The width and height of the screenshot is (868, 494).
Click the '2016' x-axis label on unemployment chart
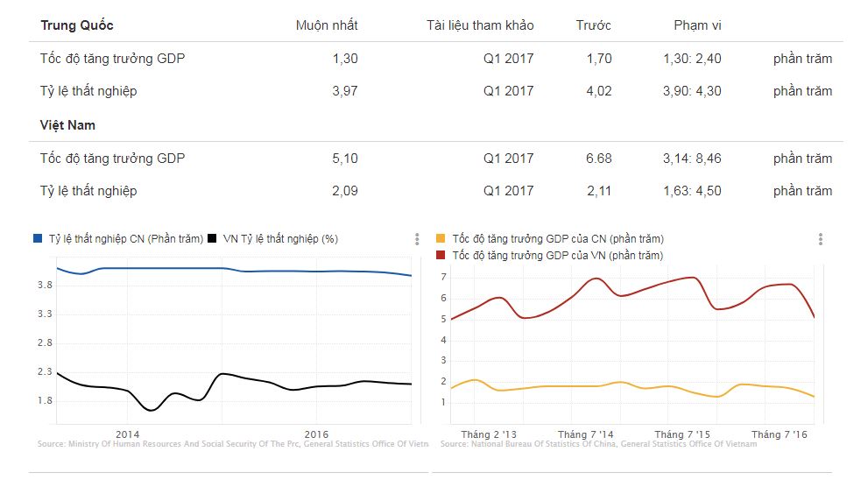coord(316,434)
